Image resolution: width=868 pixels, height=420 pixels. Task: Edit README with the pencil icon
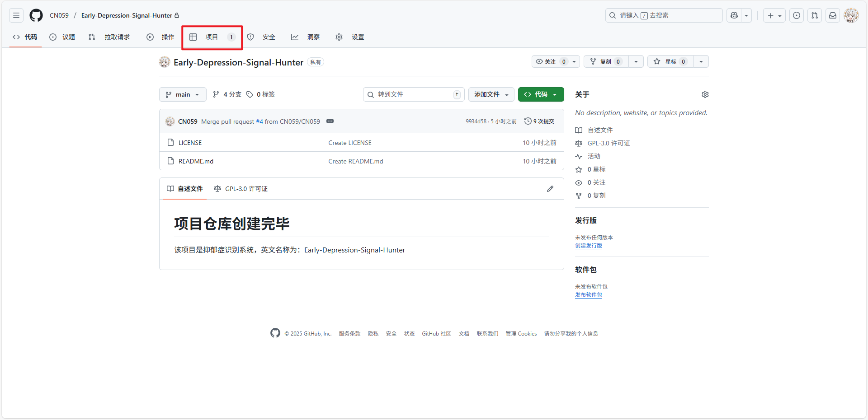pos(550,189)
